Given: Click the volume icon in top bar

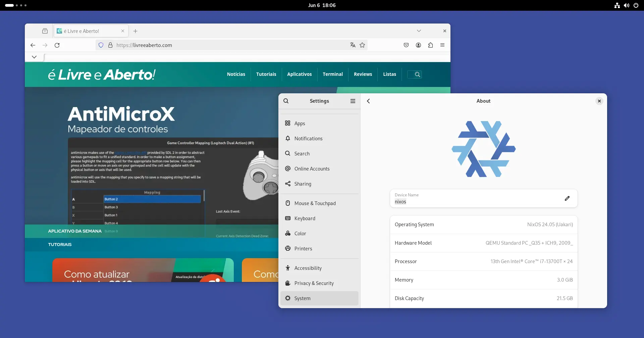Looking at the screenshot, I should (626, 5).
